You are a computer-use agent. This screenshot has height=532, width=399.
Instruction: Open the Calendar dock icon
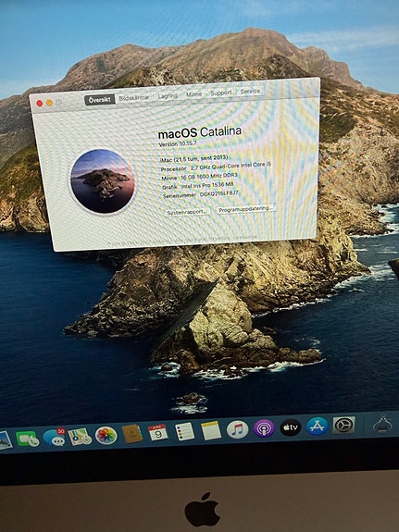tap(158, 432)
